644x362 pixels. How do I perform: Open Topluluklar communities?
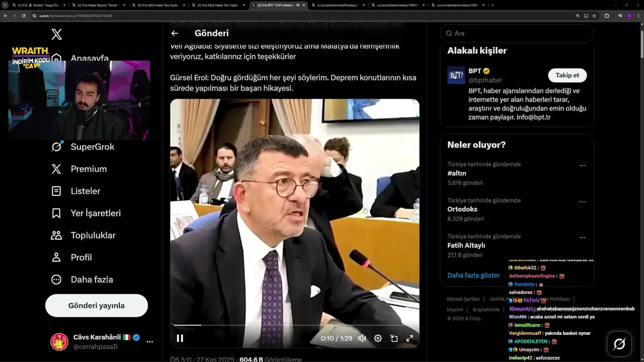pos(84,235)
